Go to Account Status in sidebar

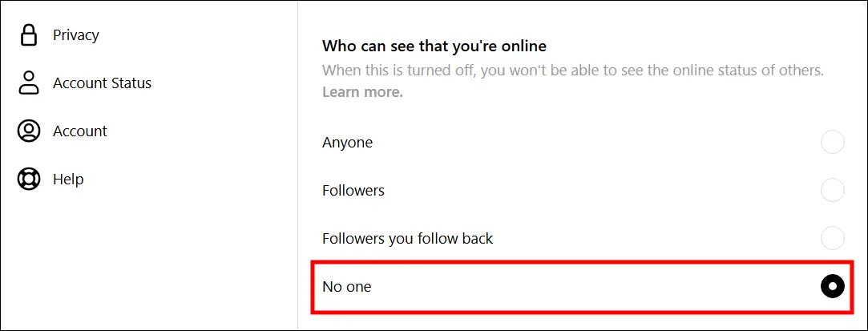pos(102,83)
